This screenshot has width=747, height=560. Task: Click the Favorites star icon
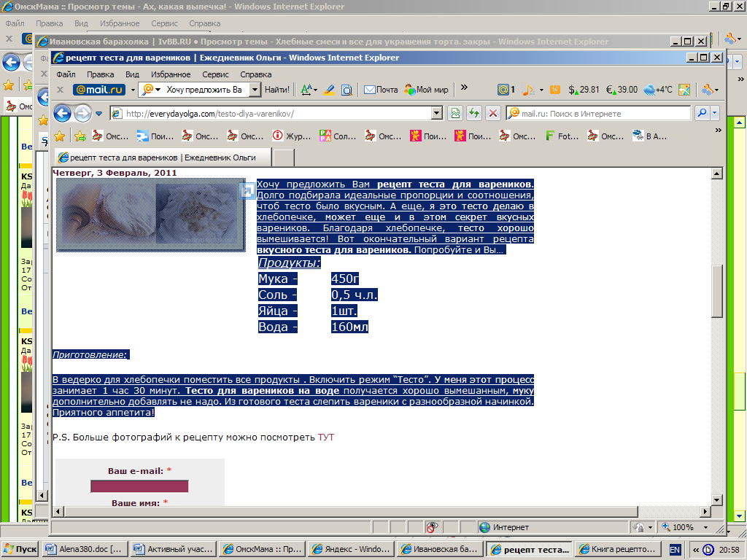pos(60,136)
